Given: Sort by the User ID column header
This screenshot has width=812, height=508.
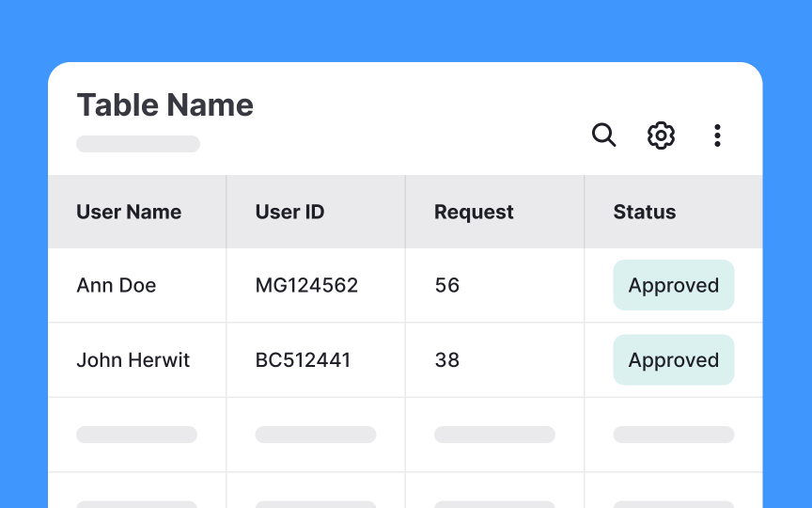Looking at the screenshot, I should point(290,212).
